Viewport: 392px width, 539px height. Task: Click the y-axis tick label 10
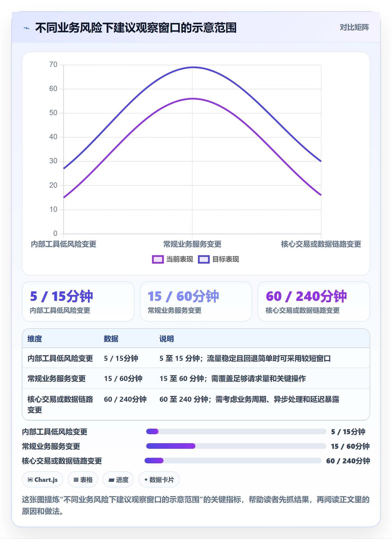click(x=53, y=209)
